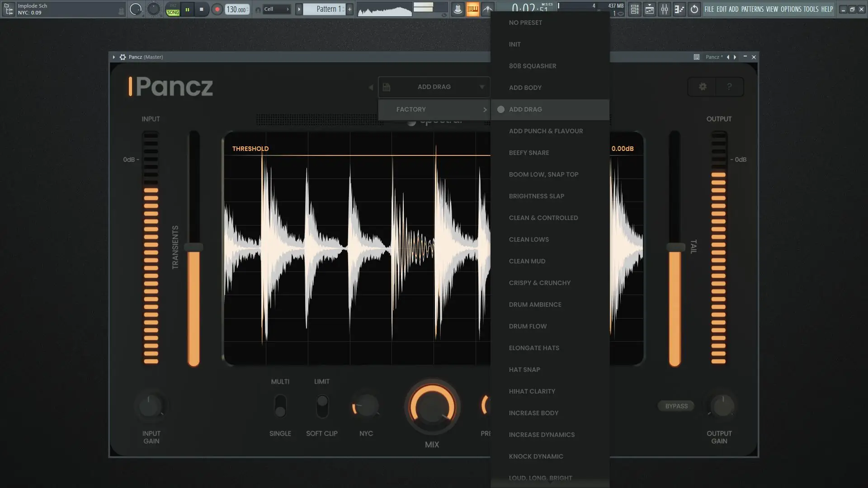This screenshot has height=488, width=868.
Task: Open the OPTIONS menu
Action: [x=791, y=9]
